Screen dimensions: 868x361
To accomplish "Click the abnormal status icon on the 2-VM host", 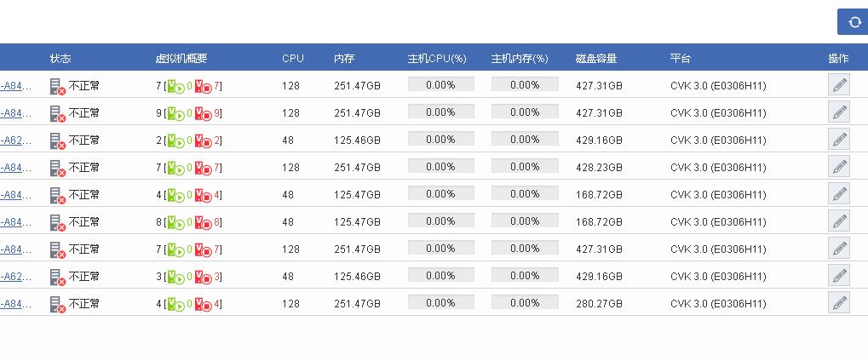I will point(57,140).
